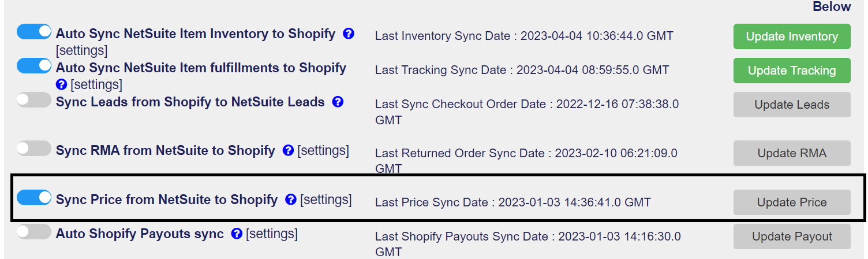The width and height of the screenshot is (868, 259).
Task: Click help icon beside Item fulfillments sync
Action: pyautogui.click(x=62, y=85)
